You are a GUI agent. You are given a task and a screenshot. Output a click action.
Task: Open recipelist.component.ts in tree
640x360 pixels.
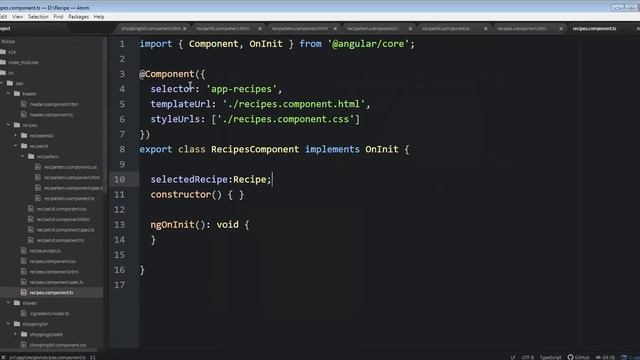(x=60, y=240)
